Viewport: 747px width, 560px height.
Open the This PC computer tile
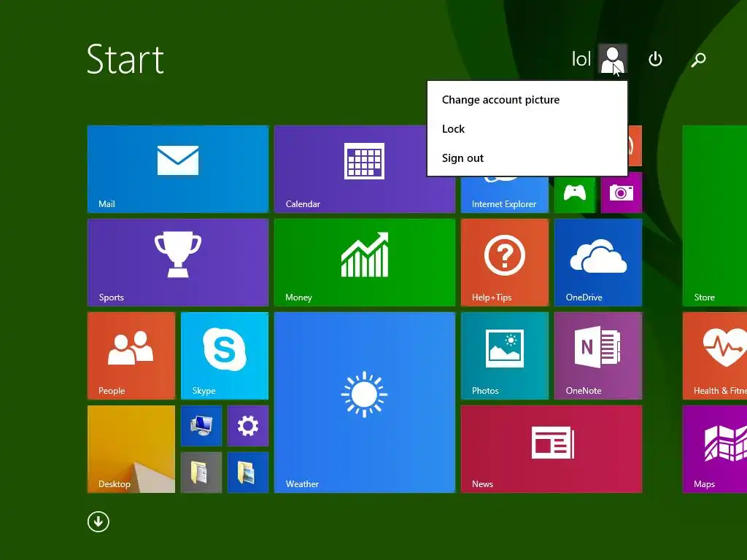(201, 426)
